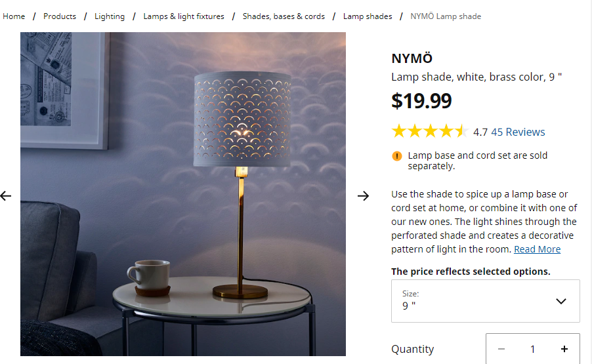
Task: Open Lamp shades breadcrumb link
Action: tap(368, 16)
